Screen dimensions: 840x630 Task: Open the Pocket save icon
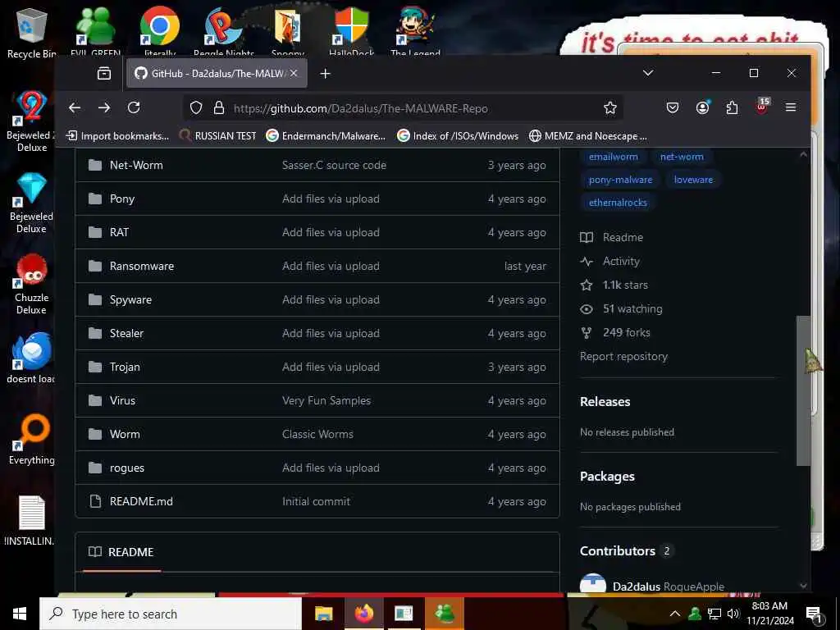click(x=673, y=107)
